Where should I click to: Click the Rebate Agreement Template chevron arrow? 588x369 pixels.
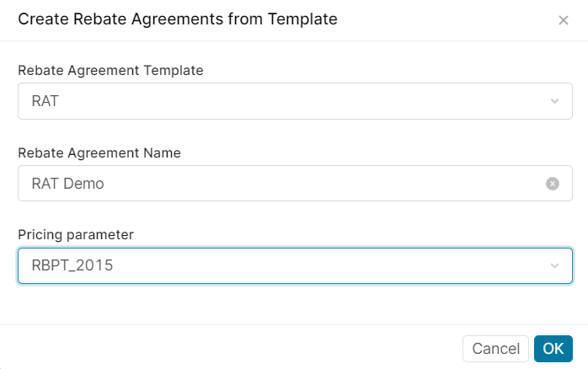554,101
